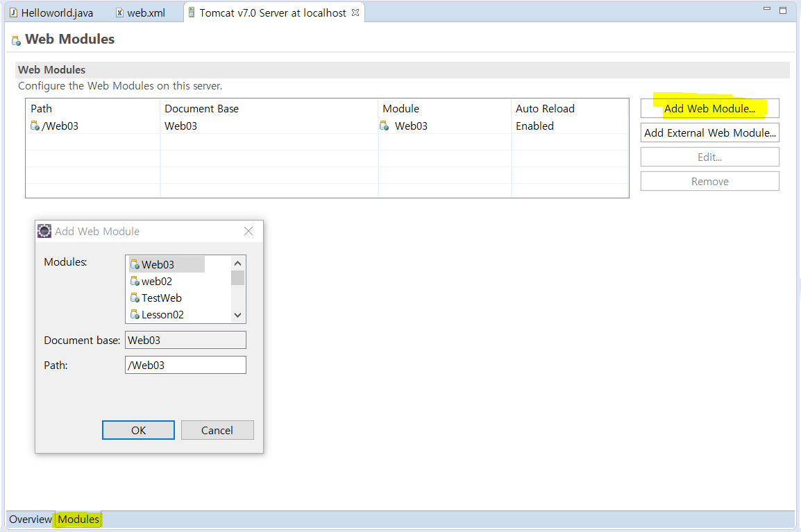Click the Add Web Module dialog icon
This screenshot has height=532, width=801.
click(44, 231)
